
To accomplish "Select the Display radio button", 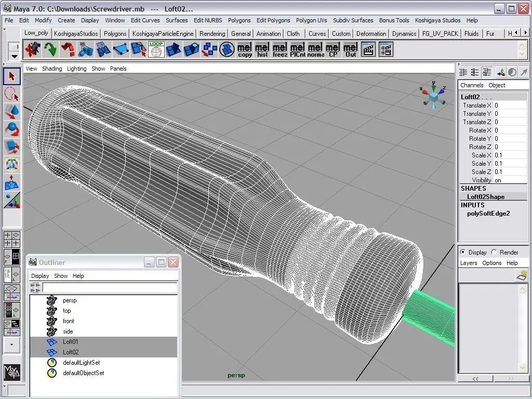I will tap(463, 252).
